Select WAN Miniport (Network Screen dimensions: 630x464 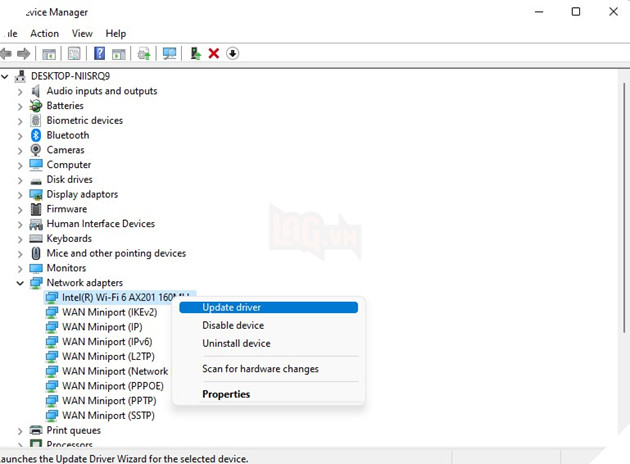(115, 371)
